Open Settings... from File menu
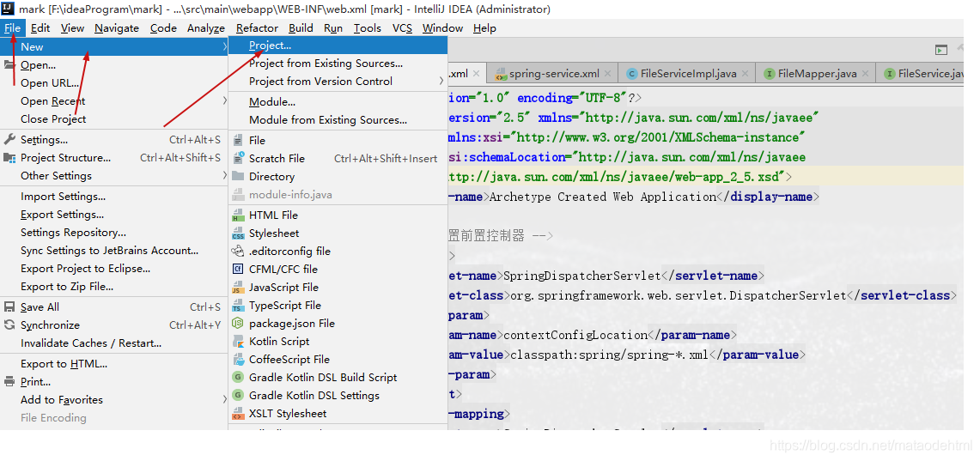This screenshot has height=461, width=980. point(113,140)
